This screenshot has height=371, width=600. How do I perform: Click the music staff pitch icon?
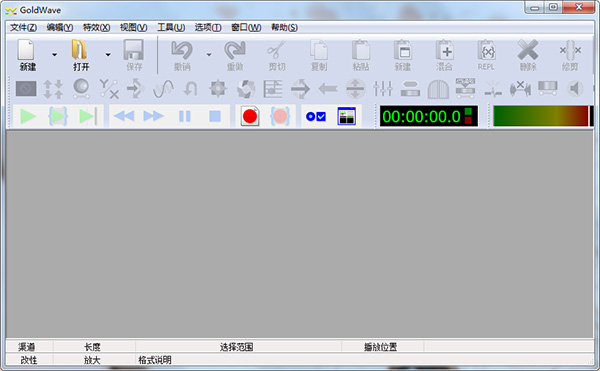point(273,89)
